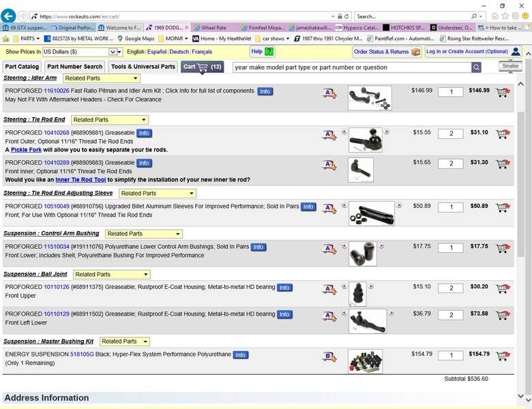Screen dimensions: 532x409
Task: Open Related Parts dropdown for Master Bushing Kit
Action: click(x=125, y=342)
